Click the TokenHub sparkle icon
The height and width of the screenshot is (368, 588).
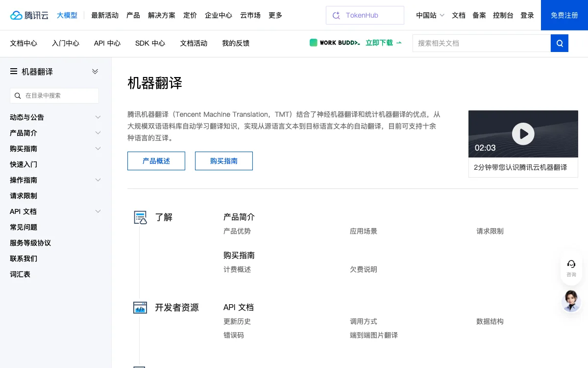point(336,15)
